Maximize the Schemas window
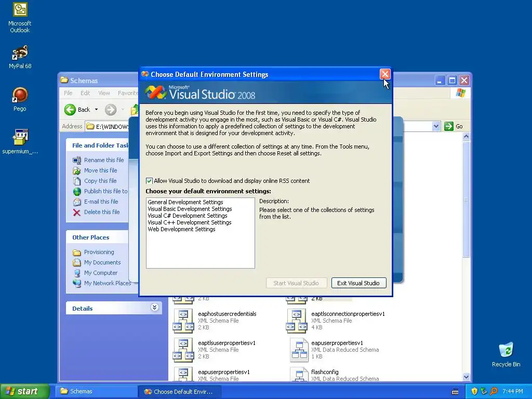Image resolution: width=532 pixels, height=399 pixels. coord(452,81)
